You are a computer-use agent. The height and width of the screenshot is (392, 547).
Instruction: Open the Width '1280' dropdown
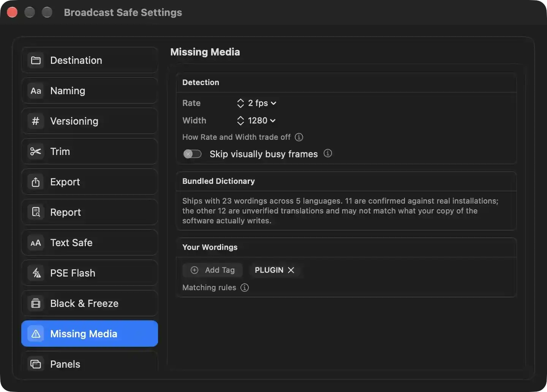pyautogui.click(x=262, y=120)
